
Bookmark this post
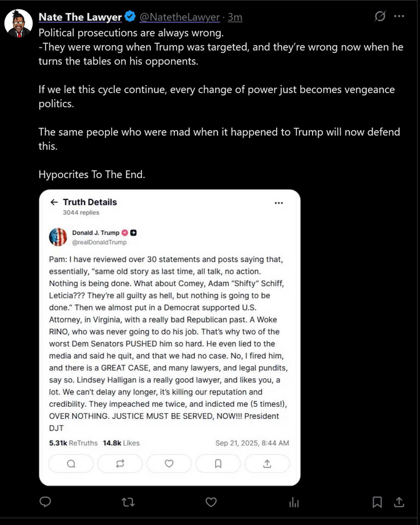[x=377, y=502]
